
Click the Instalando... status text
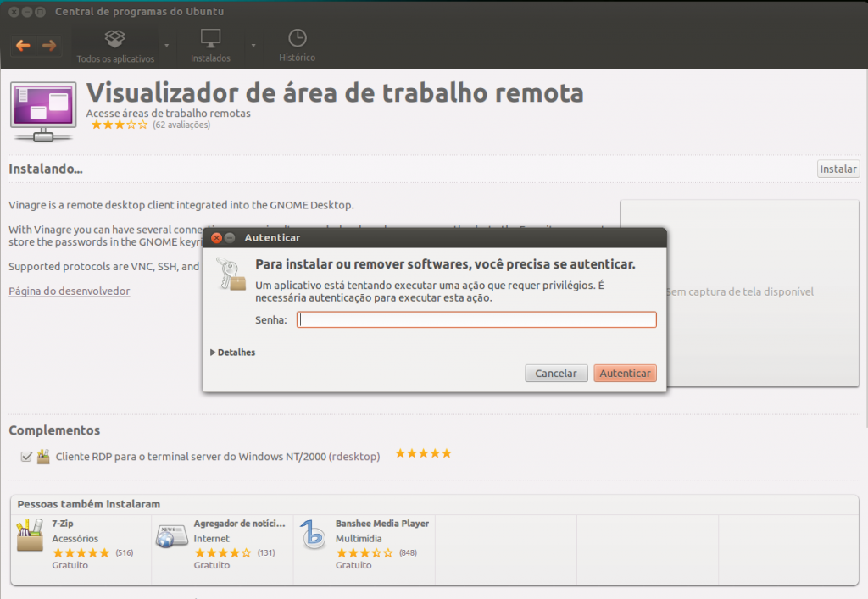pos(46,169)
